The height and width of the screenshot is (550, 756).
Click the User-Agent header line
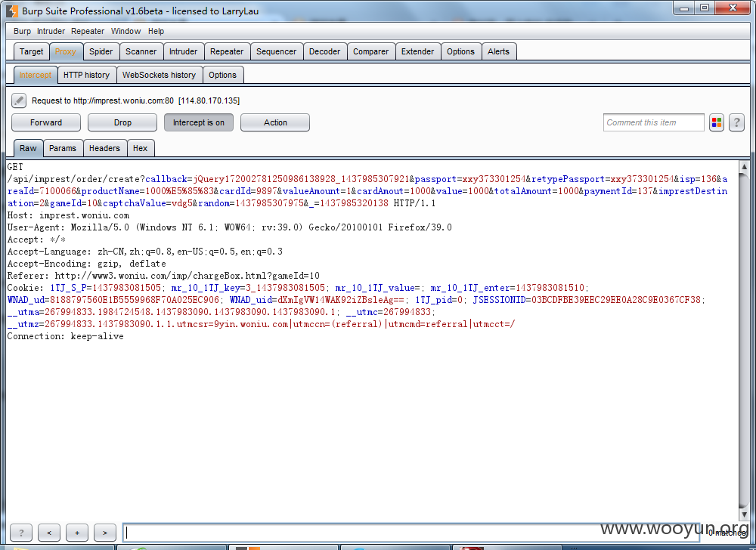(230, 227)
